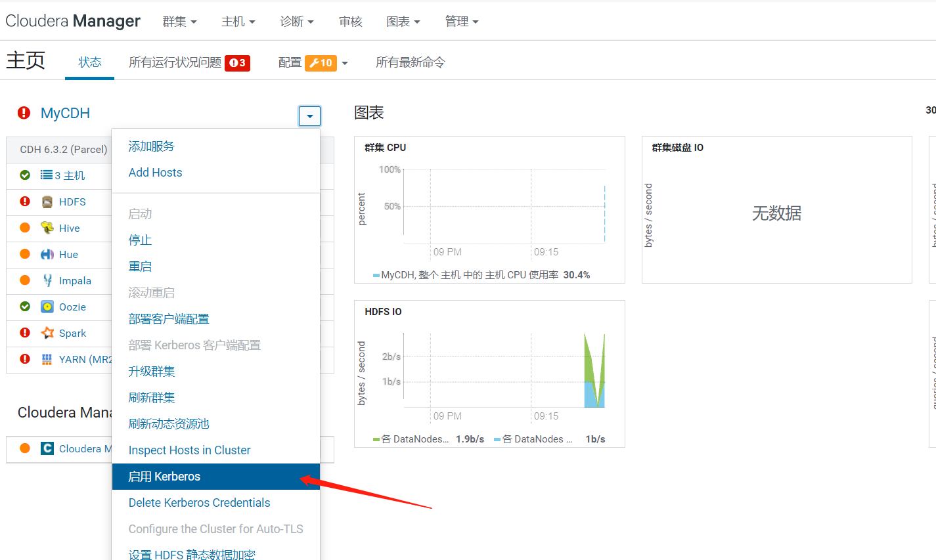
Task: Click the Impala service icon
Action: (47, 280)
